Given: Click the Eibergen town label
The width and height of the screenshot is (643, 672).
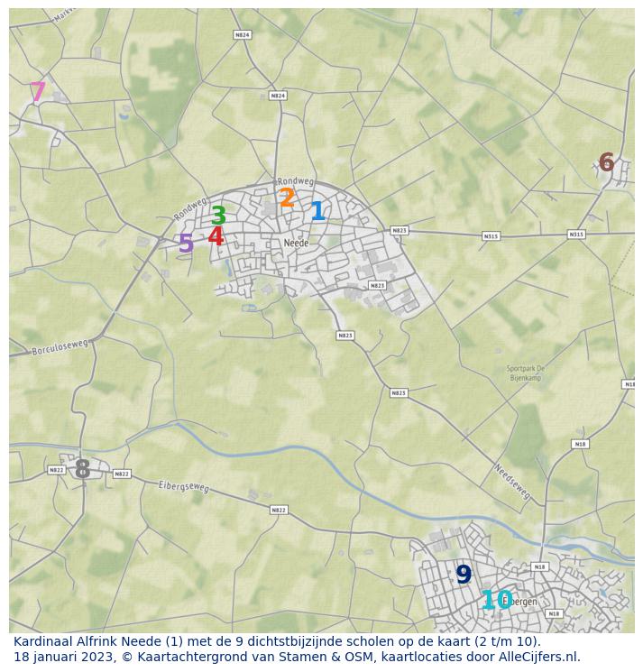Looking at the screenshot, I should (523, 602).
